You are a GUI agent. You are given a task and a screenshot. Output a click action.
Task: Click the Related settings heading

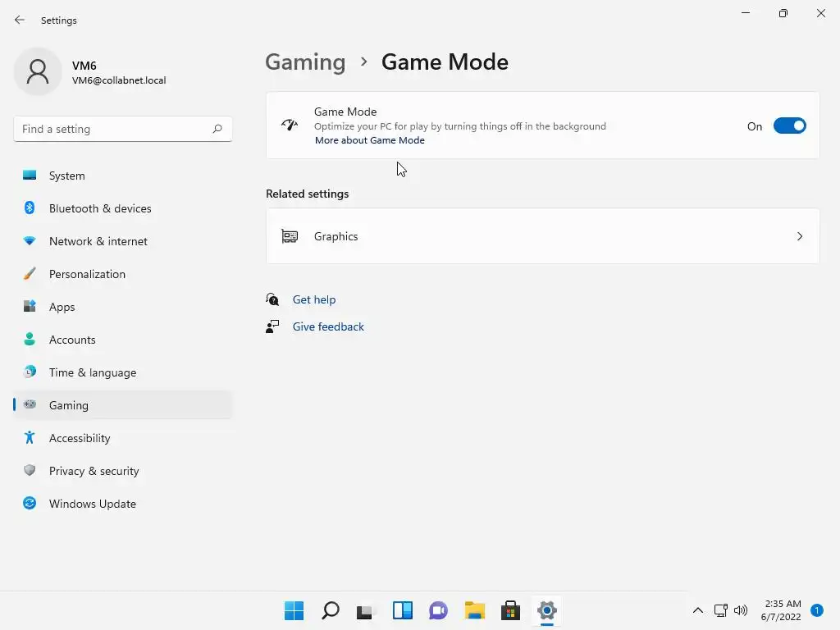(307, 194)
